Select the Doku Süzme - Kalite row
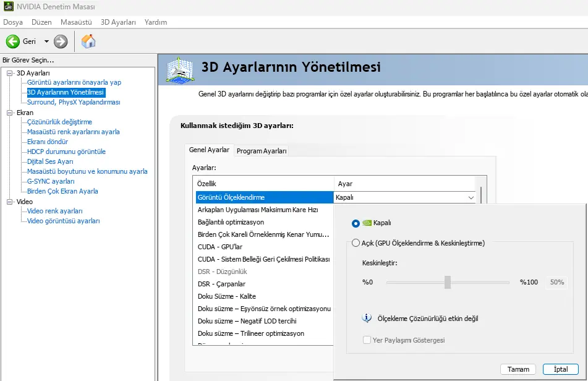The height and width of the screenshot is (381, 588). [x=265, y=296]
